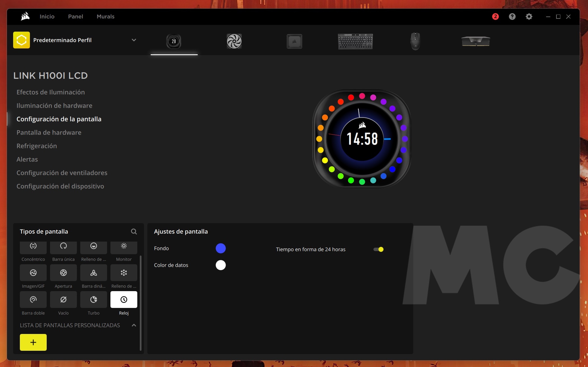Open the Panel tab
Image resolution: width=588 pixels, height=367 pixels.
[75, 17]
